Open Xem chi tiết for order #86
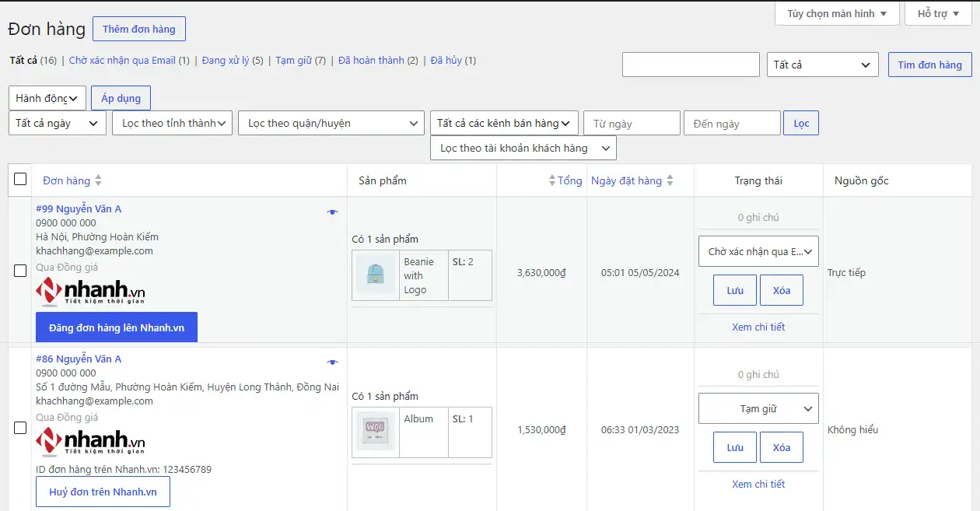 coord(758,484)
